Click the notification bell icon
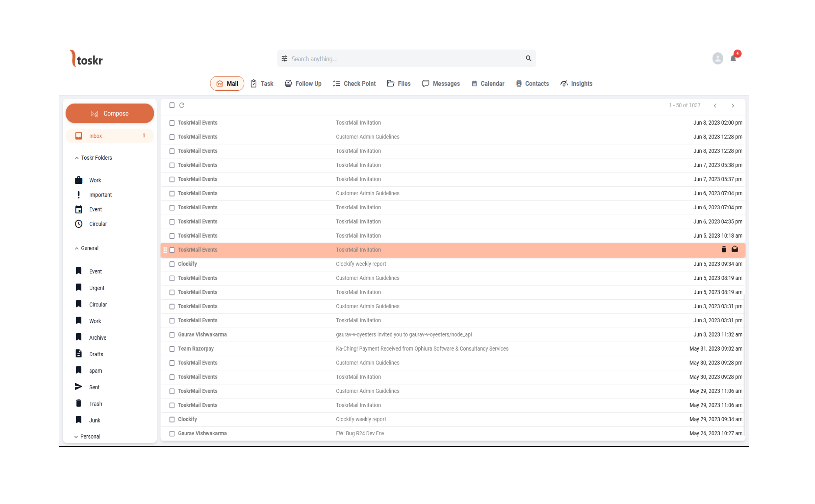 point(733,59)
